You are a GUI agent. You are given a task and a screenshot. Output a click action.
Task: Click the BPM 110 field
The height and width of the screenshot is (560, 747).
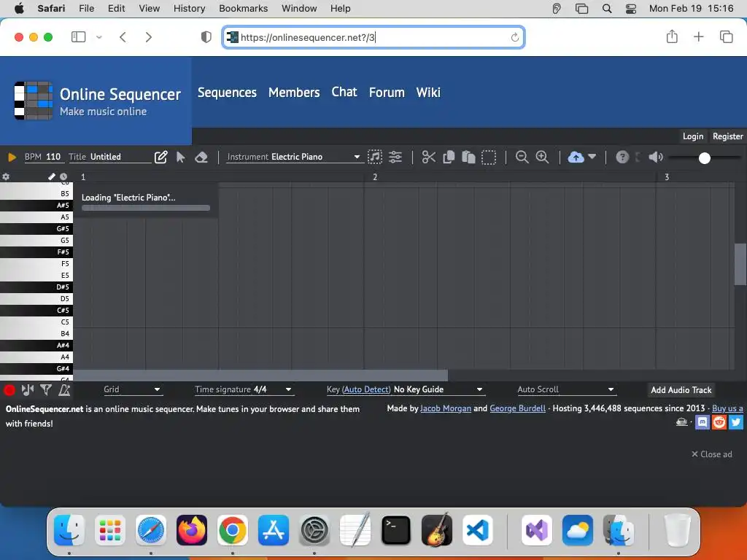point(43,157)
